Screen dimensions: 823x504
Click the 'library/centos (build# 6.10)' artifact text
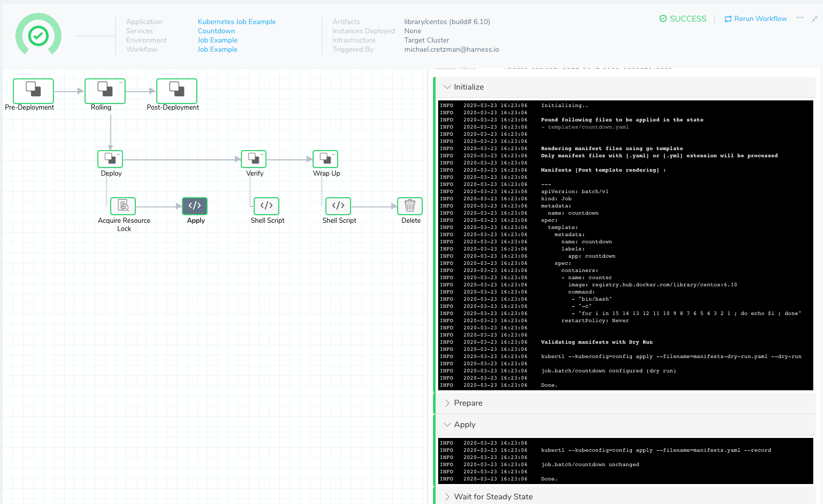tap(447, 22)
